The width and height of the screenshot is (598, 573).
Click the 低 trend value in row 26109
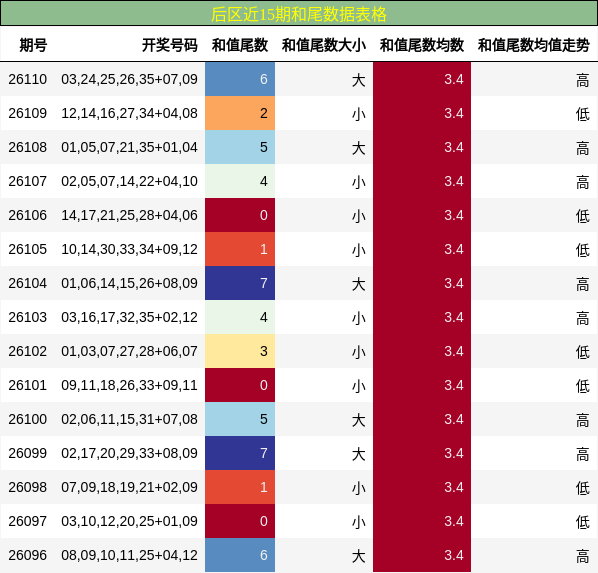(583, 114)
